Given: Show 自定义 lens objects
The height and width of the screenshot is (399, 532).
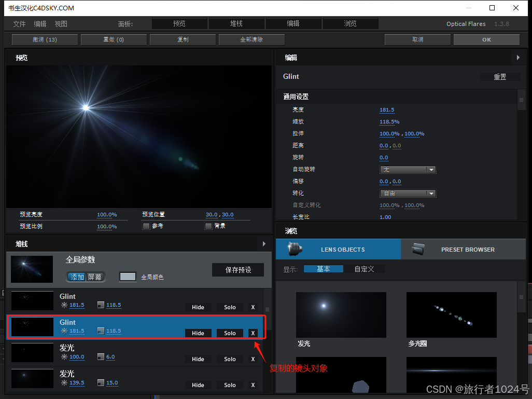Looking at the screenshot, I should click(x=365, y=269).
